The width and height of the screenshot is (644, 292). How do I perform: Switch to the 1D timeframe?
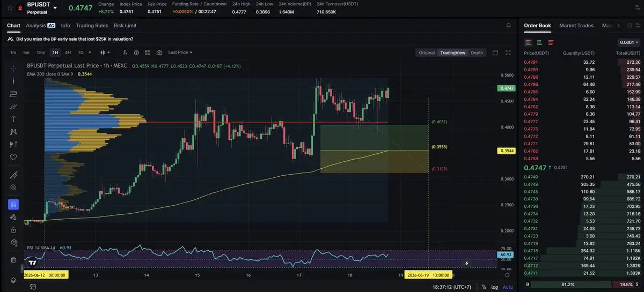point(81,53)
